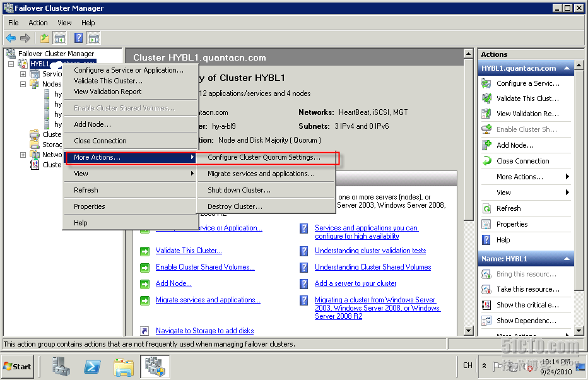Click the CH language indicator in the taskbar
The height and width of the screenshot is (380, 588).
(x=467, y=365)
